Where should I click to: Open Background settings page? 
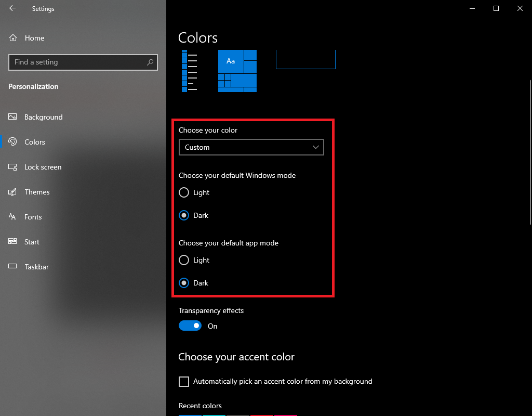(x=44, y=117)
